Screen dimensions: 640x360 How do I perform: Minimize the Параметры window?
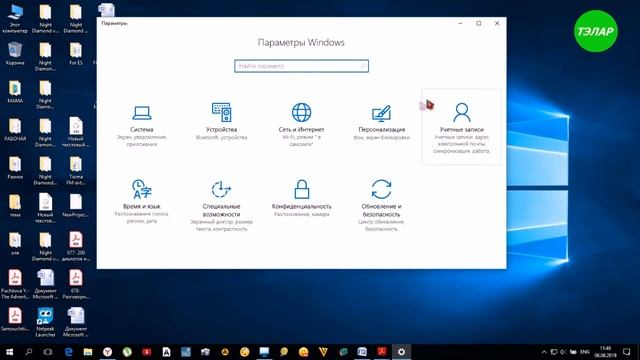[460, 23]
